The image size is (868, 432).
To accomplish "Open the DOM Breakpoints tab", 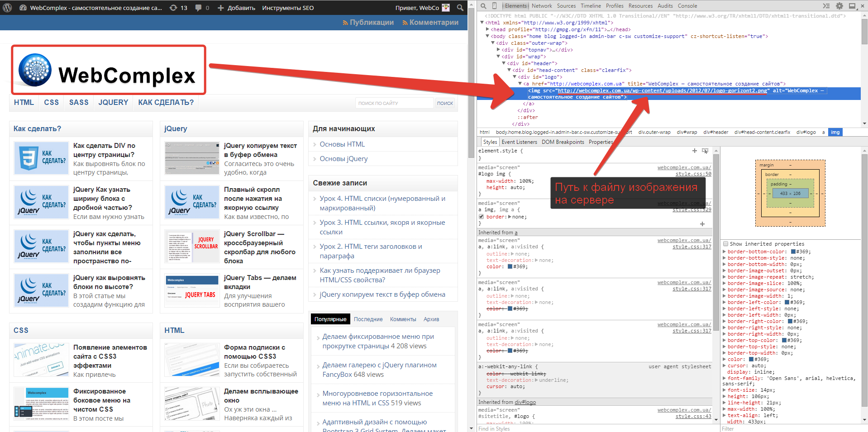I will coord(563,142).
